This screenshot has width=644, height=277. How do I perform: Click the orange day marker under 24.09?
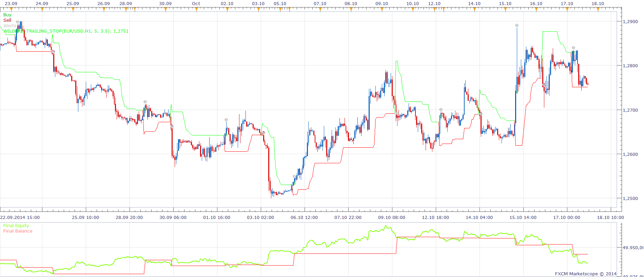(42, 9)
